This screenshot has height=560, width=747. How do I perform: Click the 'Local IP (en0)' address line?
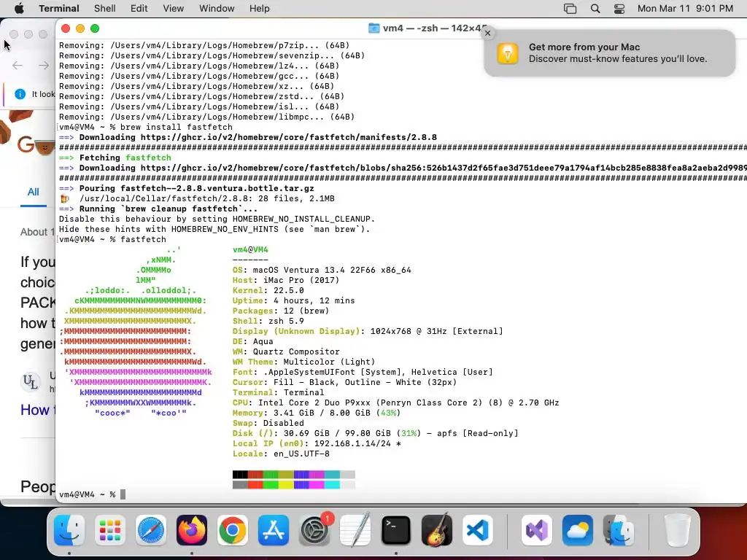pyautogui.click(x=317, y=443)
